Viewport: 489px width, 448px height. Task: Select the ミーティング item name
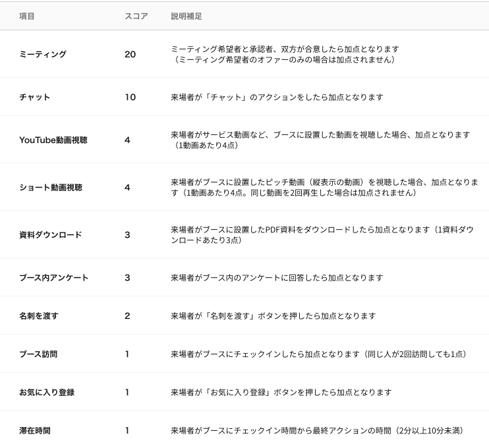43,54
